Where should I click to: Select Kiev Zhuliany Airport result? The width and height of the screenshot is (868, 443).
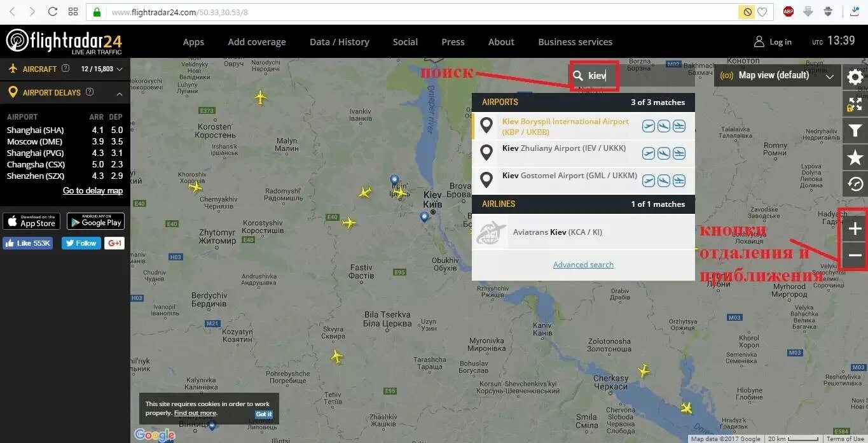[583, 153]
